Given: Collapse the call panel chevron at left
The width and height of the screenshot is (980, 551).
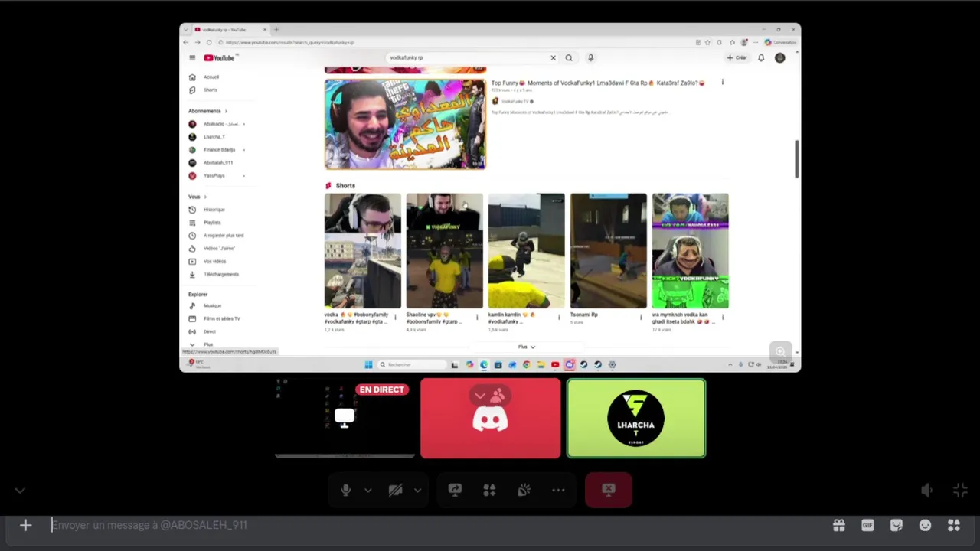Looking at the screenshot, I should click(x=20, y=491).
